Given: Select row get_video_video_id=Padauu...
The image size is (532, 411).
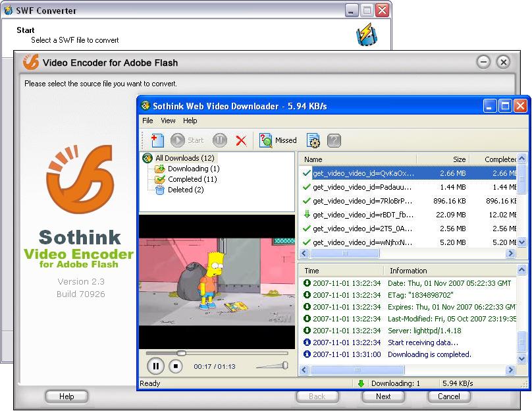Looking at the screenshot, I should tap(408, 187).
